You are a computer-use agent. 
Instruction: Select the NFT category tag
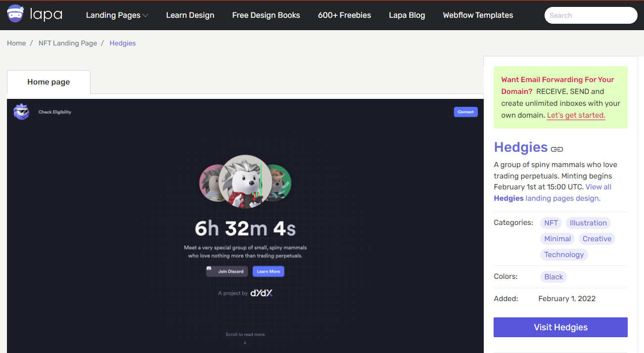coord(551,223)
